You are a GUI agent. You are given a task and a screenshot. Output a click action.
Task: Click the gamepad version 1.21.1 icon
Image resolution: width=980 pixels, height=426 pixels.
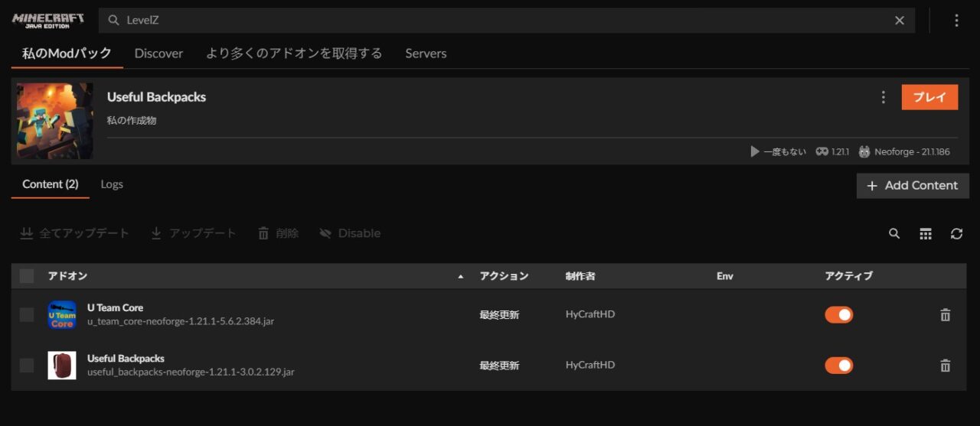[x=822, y=151]
